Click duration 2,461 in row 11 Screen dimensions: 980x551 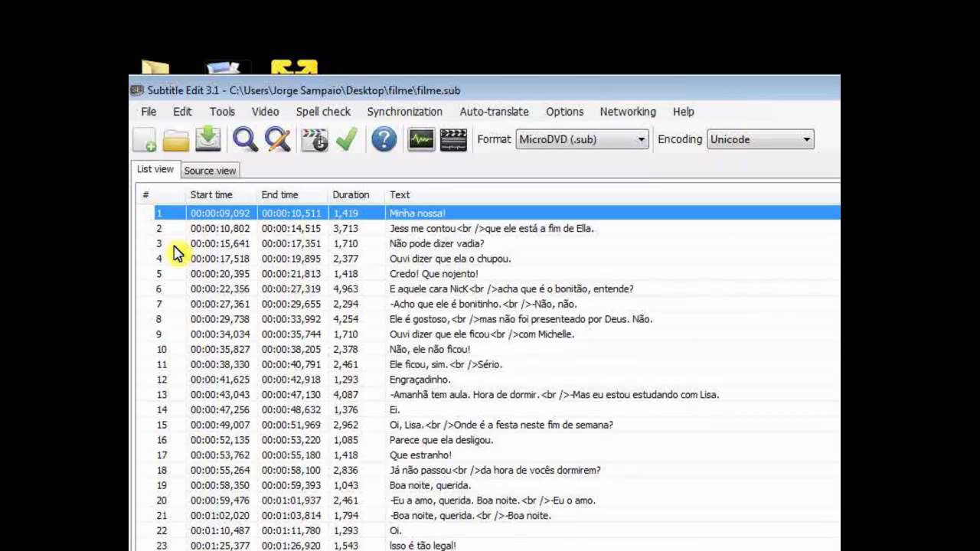pyautogui.click(x=345, y=364)
